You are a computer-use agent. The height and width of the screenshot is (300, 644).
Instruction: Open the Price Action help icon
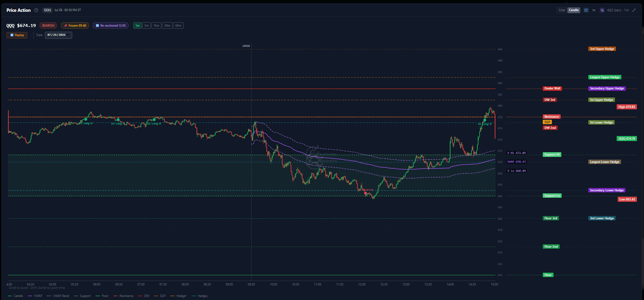[36, 10]
